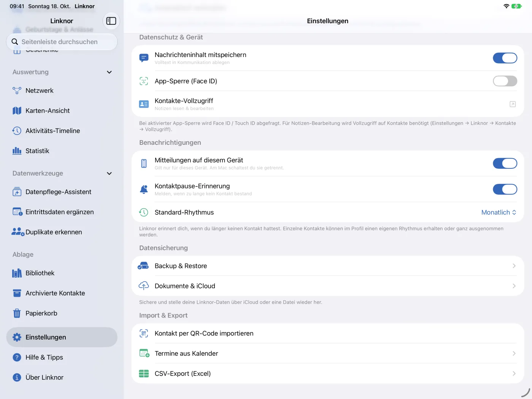Open Dokumente & iCloud chevron
Viewport: 532px width, 399px height.
coord(514,286)
